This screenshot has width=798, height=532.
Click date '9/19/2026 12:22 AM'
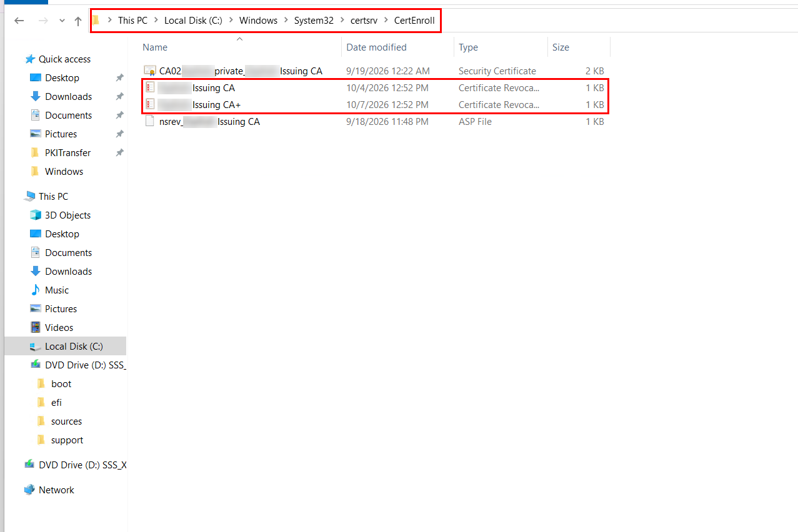coord(388,71)
